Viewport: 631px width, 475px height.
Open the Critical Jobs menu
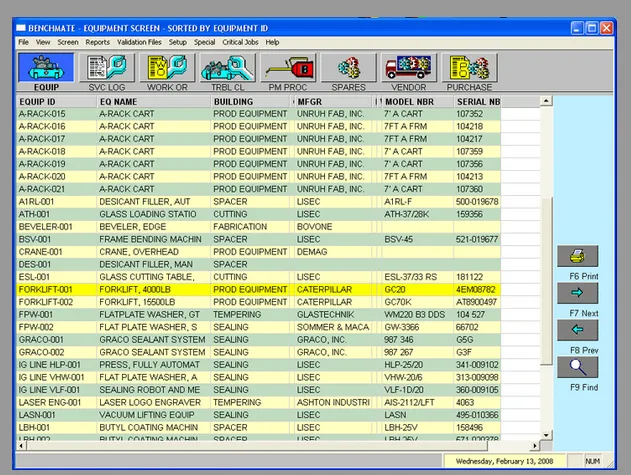click(240, 42)
